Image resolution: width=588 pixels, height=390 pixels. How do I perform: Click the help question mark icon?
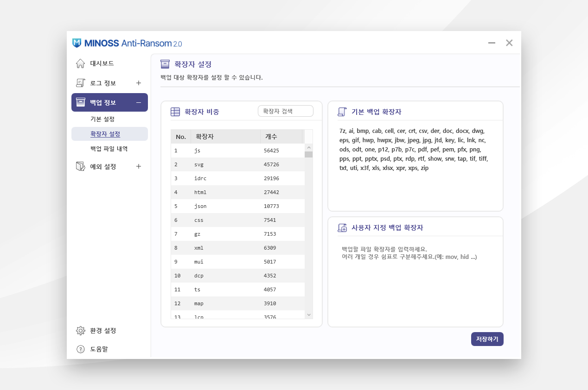click(x=80, y=349)
